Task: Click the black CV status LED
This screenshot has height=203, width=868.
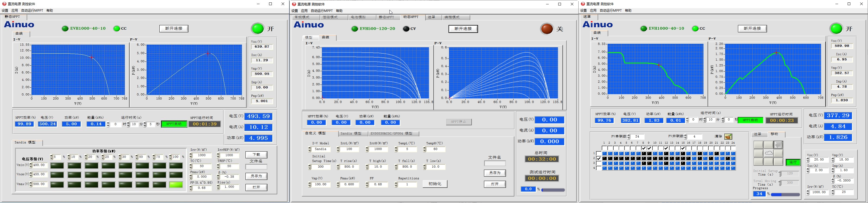Action: click(406, 29)
